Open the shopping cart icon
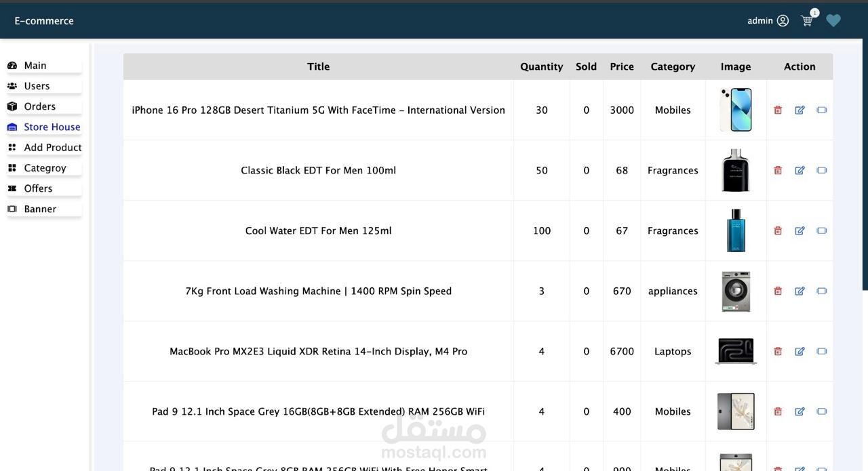868x471 pixels. (807, 20)
